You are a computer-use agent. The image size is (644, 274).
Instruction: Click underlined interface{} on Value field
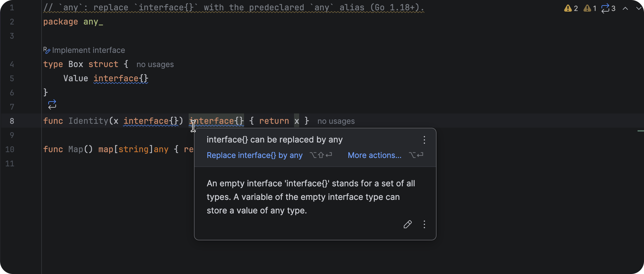coord(121,78)
